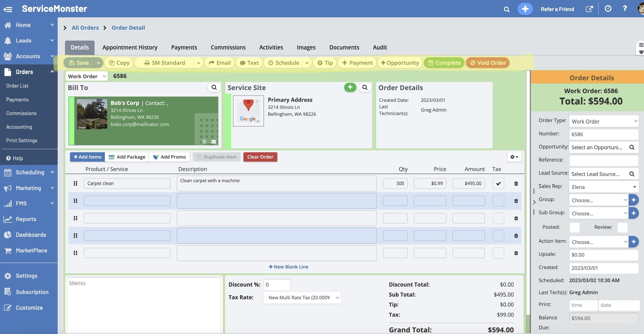Viewport: 644px width, 334px height.
Task: Open the Tax Rate dropdown
Action: 302,298
